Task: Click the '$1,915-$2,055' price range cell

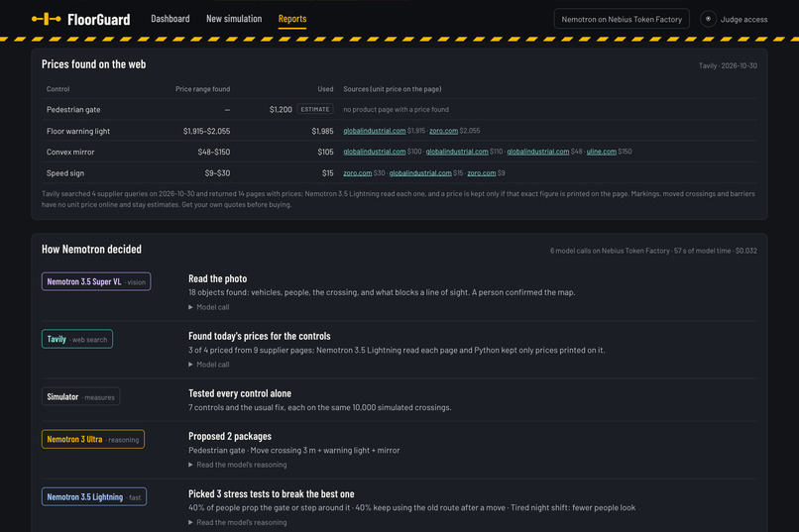Action: click(x=206, y=131)
